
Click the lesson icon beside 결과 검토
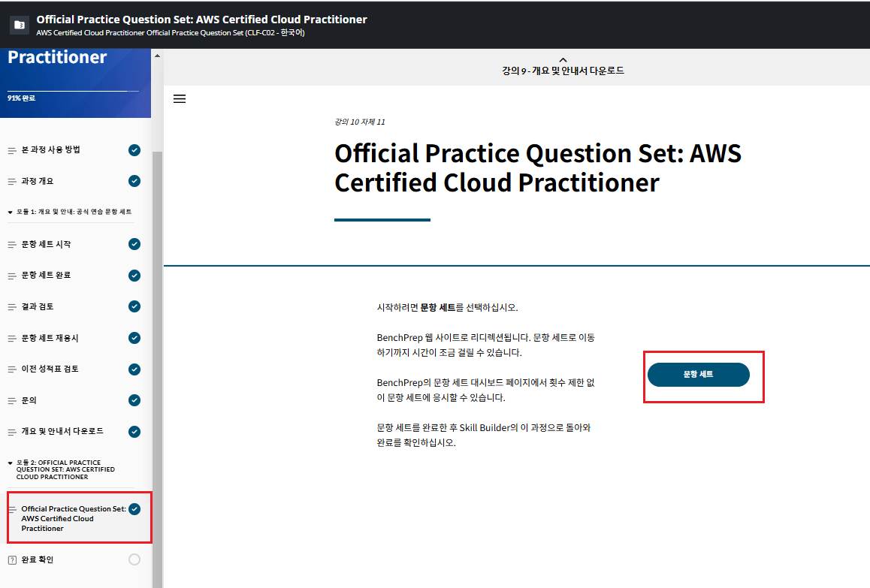pos(12,306)
